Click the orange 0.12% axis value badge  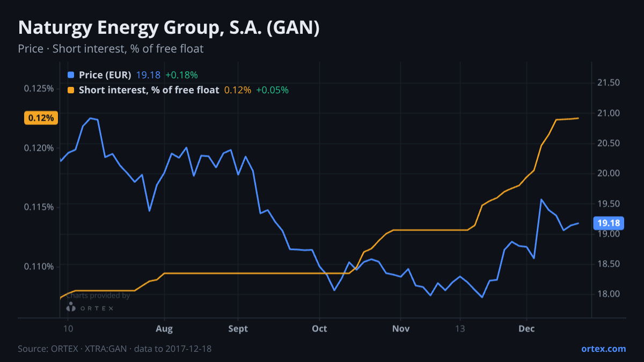[41, 118]
